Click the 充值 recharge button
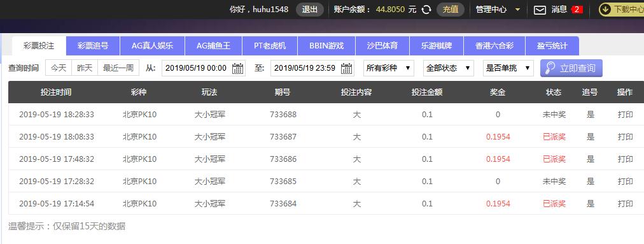This screenshot has height=244, width=644. (x=451, y=10)
